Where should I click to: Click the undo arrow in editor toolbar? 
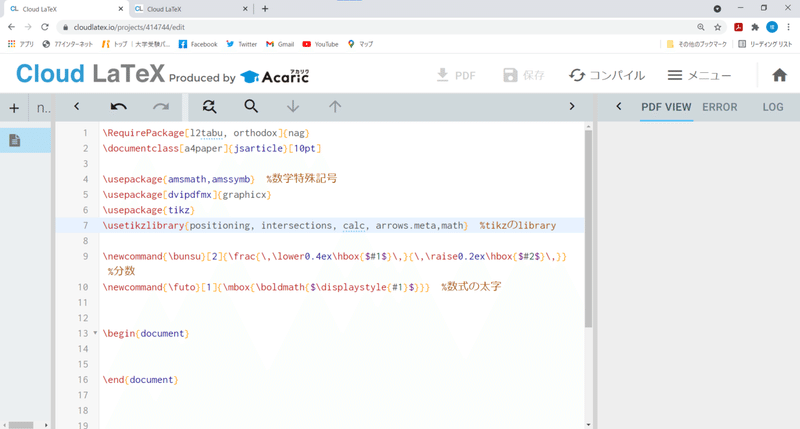(x=118, y=107)
